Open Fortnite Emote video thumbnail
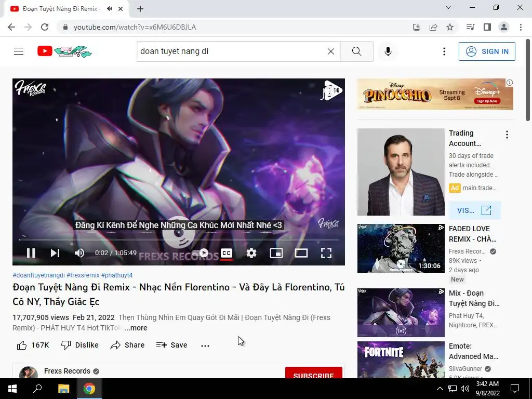This screenshot has height=399, width=532. [x=401, y=360]
